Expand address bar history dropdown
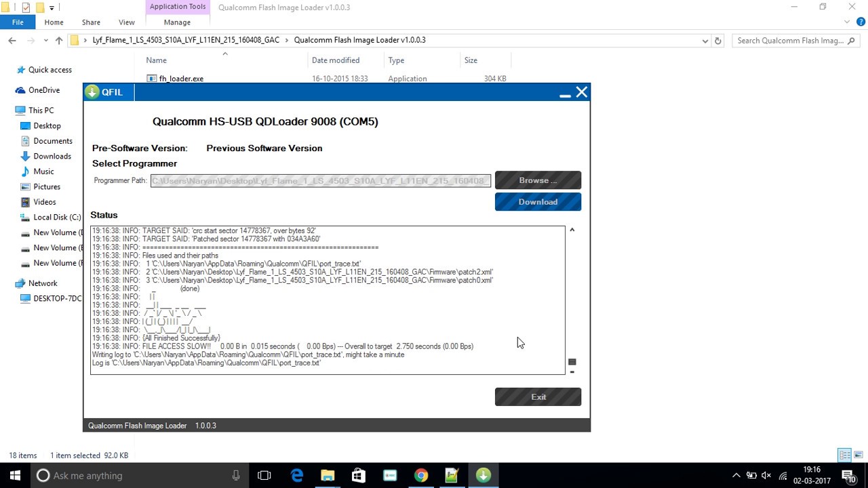Image resolution: width=868 pixels, height=488 pixels. coord(705,41)
